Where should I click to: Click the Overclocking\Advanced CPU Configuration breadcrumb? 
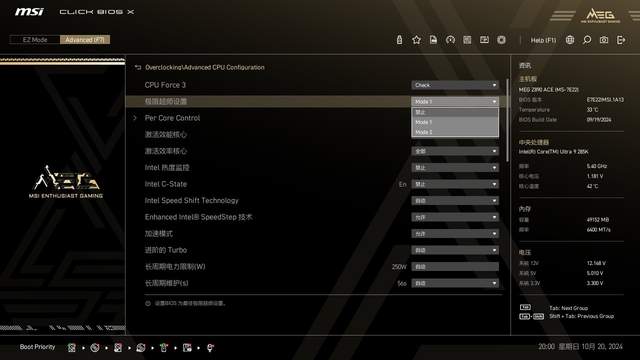(x=204, y=67)
